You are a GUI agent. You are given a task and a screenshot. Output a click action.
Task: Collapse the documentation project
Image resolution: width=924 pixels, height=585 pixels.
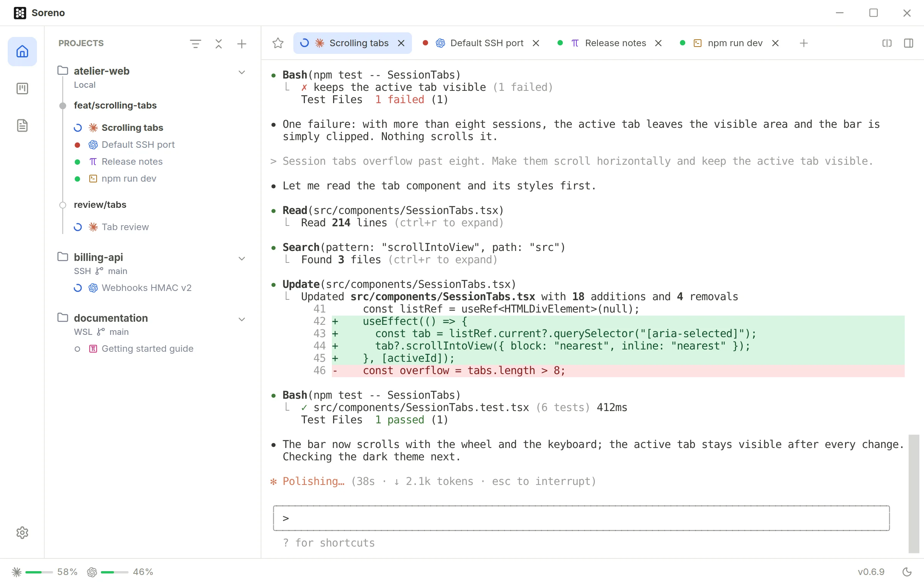coord(242,319)
